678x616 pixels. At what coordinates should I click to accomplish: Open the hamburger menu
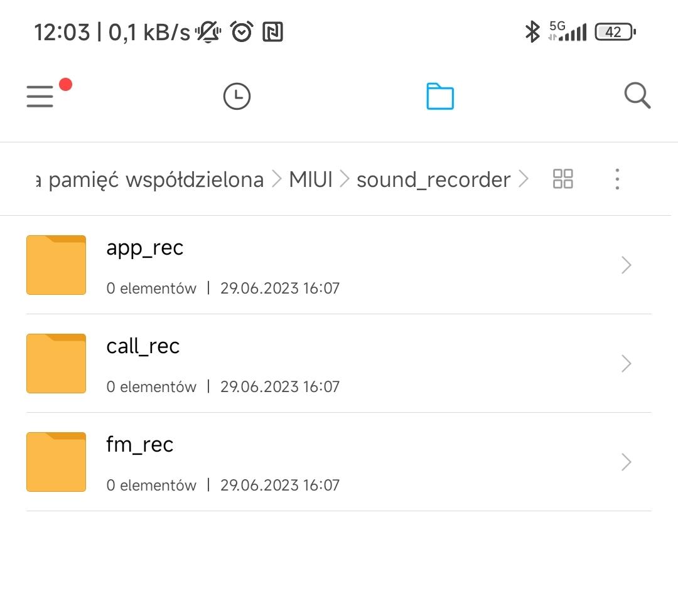pyautogui.click(x=40, y=97)
